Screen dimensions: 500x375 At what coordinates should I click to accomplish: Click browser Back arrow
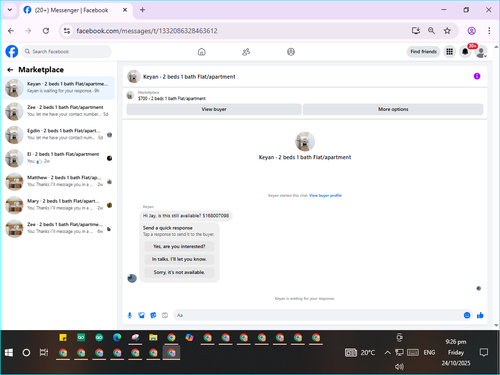coord(11,31)
